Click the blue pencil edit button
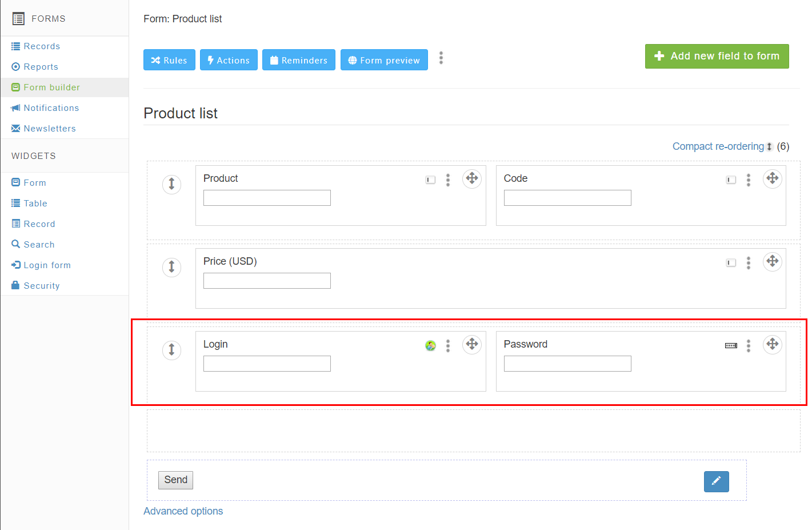The width and height of the screenshot is (812, 530). click(717, 481)
